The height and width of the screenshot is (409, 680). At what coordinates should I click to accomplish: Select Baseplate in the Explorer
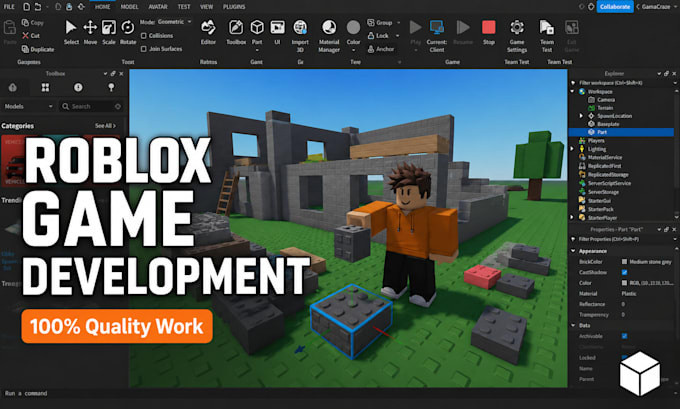[608, 124]
